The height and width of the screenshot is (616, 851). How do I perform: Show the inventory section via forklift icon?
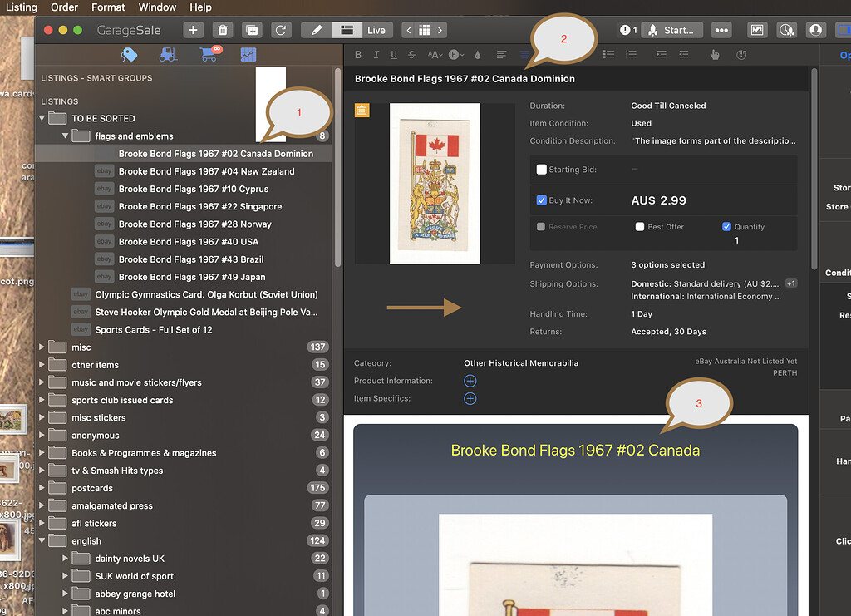(168, 54)
